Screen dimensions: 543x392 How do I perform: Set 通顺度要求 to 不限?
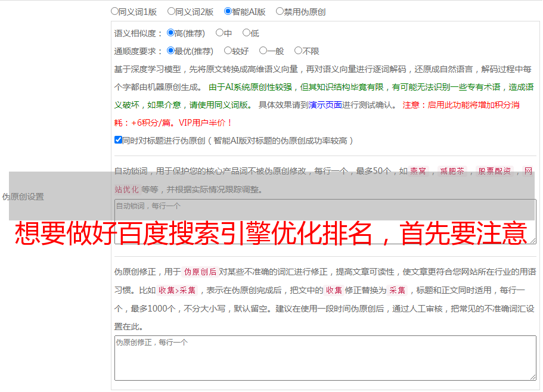298,51
